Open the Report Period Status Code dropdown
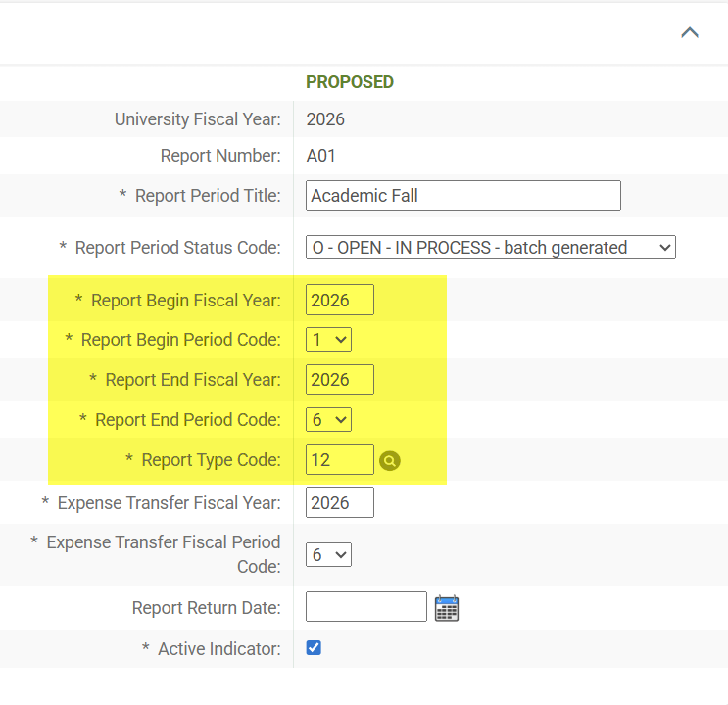 tap(491, 248)
